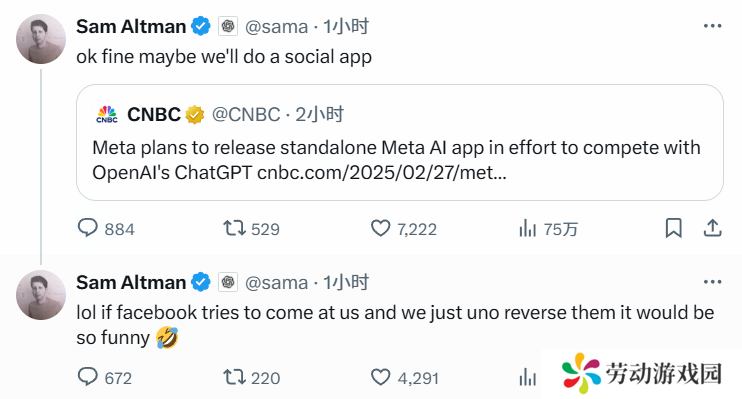Open more options menu on second tweet
Viewport: 742px width, 399px height.
coord(712,282)
